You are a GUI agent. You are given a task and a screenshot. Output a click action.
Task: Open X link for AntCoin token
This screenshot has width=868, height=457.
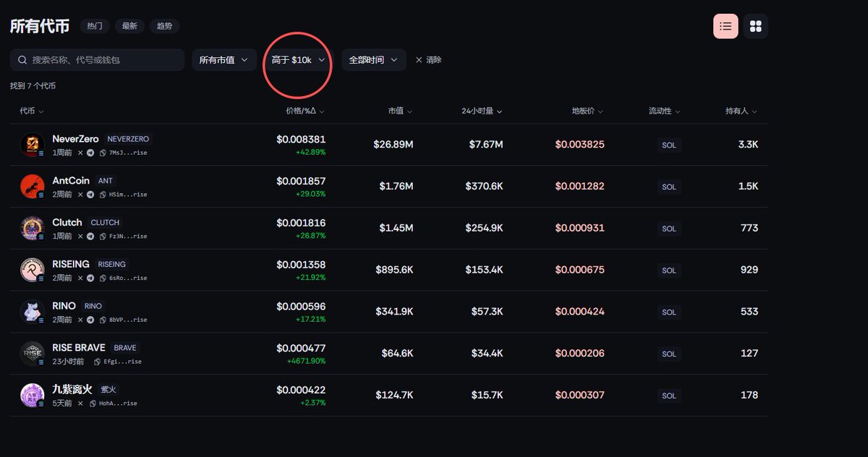click(x=80, y=195)
